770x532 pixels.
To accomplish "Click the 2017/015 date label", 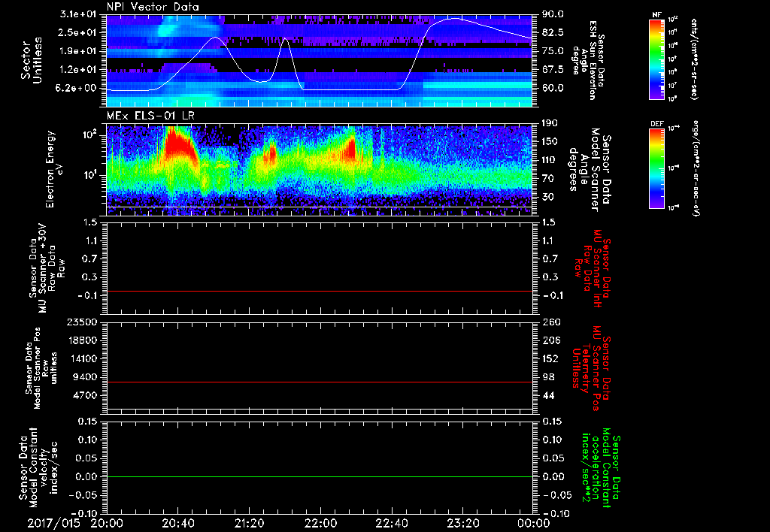I will tap(53, 523).
